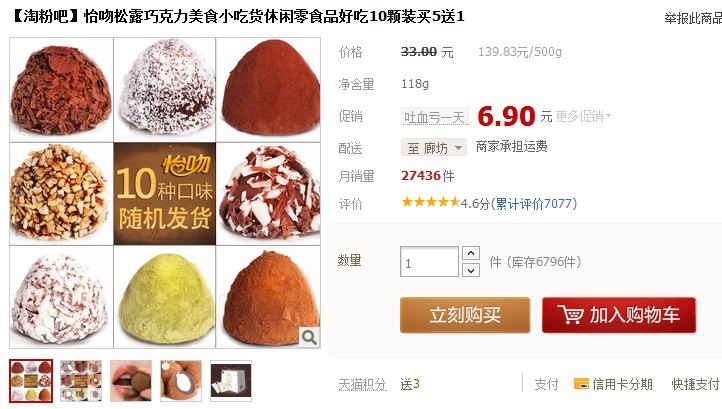Click the quantity input field
Image resolution: width=722 pixels, height=409 pixels.
click(429, 262)
